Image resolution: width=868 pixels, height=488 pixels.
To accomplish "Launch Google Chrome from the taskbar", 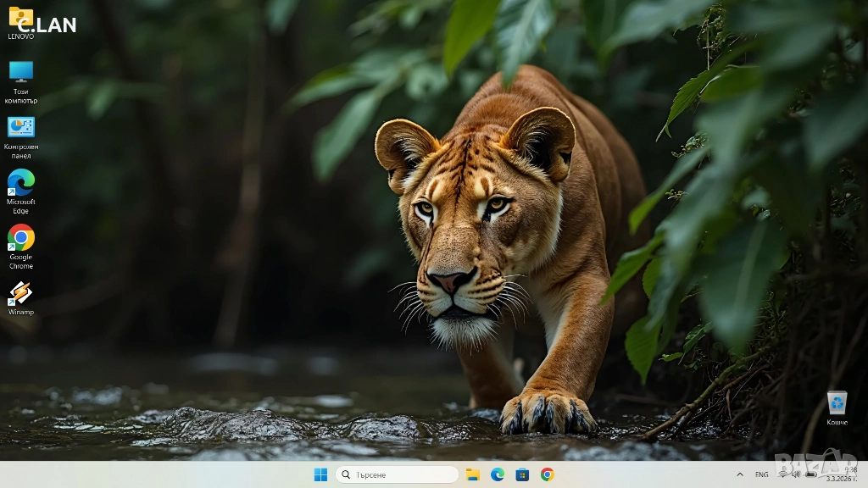I will click(x=548, y=474).
